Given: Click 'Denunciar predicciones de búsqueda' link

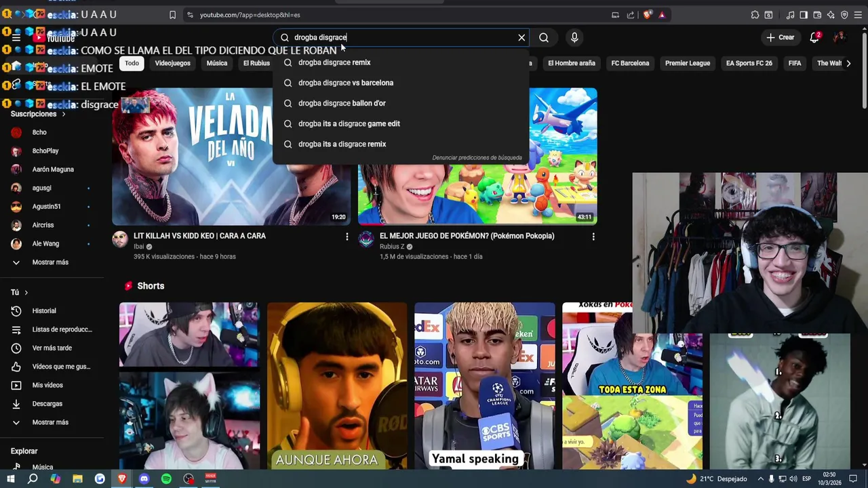Looking at the screenshot, I should [x=477, y=158].
